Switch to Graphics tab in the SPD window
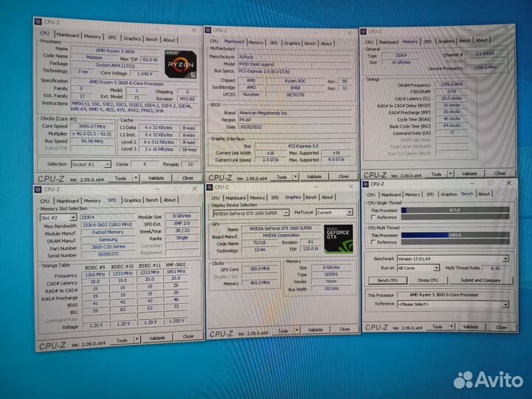This screenshot has height=399, width=532. (132, 200)
